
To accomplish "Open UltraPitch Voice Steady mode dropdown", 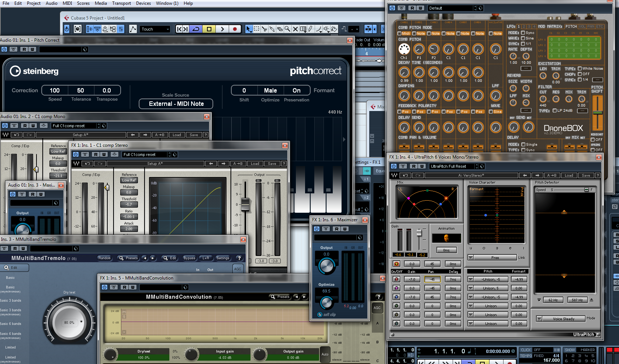I will click(539, 319).
